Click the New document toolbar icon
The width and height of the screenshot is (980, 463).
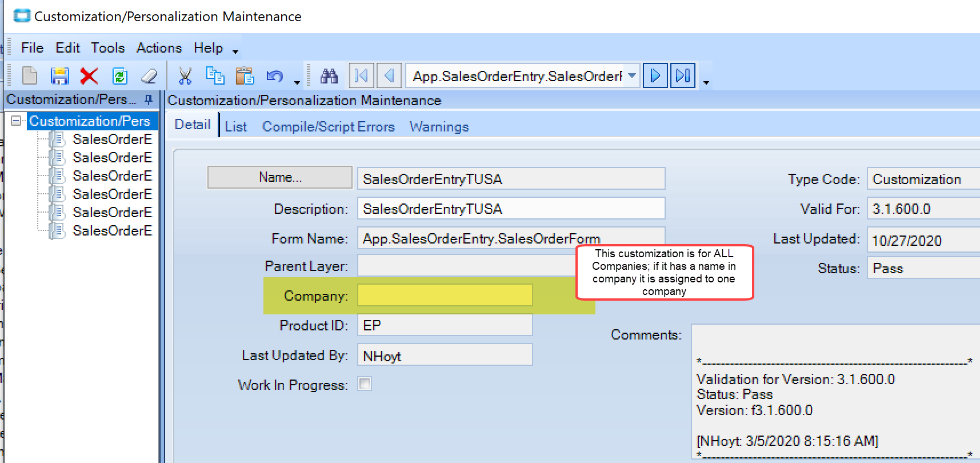click(30, 75)
